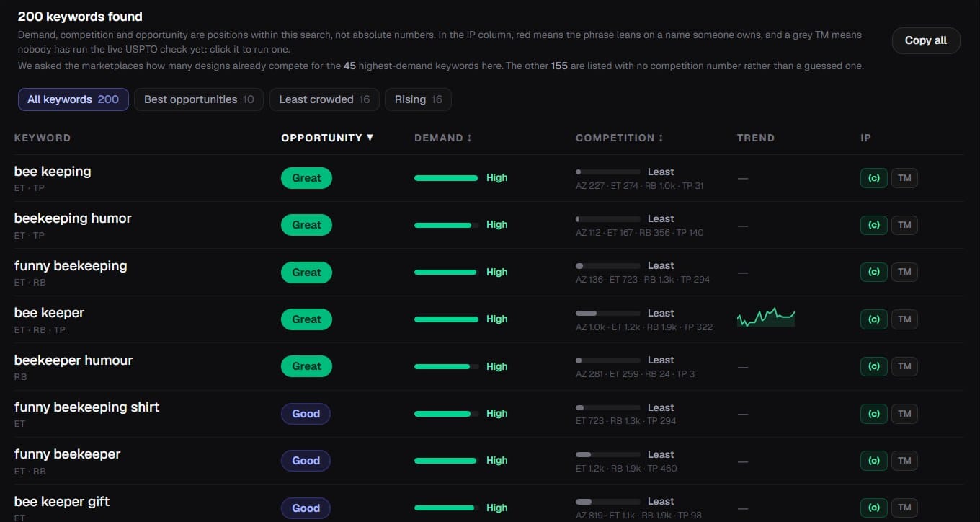
Task: Sort the table by Opportunity column
Action: point(327,138)
